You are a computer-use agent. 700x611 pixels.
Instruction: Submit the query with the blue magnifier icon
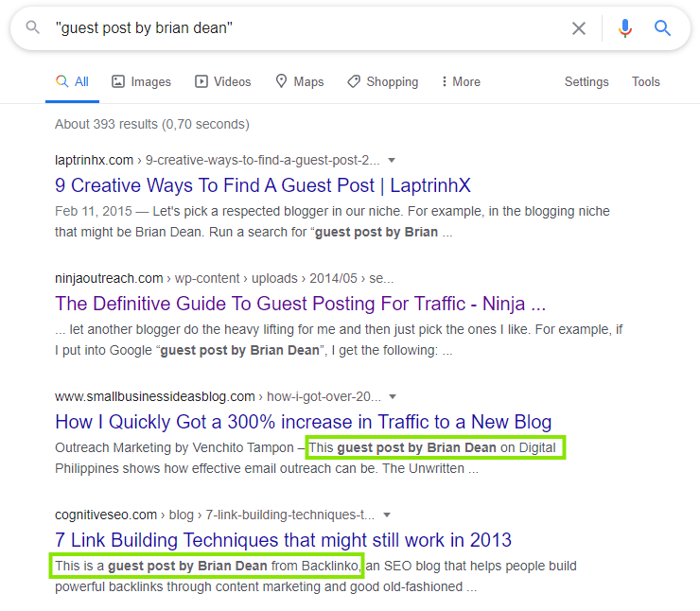pos(662,28)
